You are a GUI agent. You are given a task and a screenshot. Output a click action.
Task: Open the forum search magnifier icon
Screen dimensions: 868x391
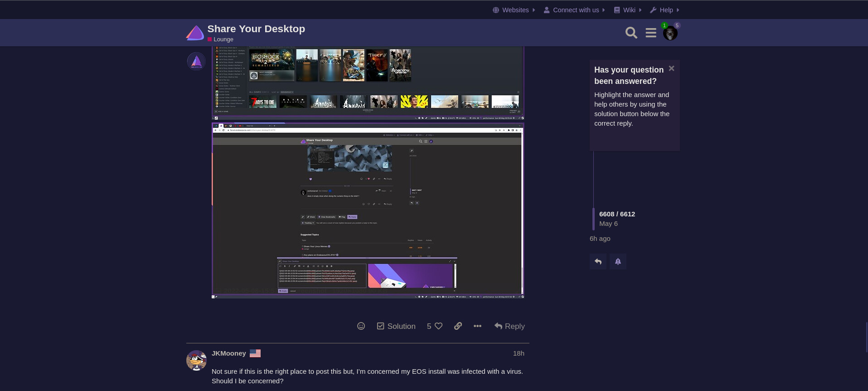tap(631, 33)
